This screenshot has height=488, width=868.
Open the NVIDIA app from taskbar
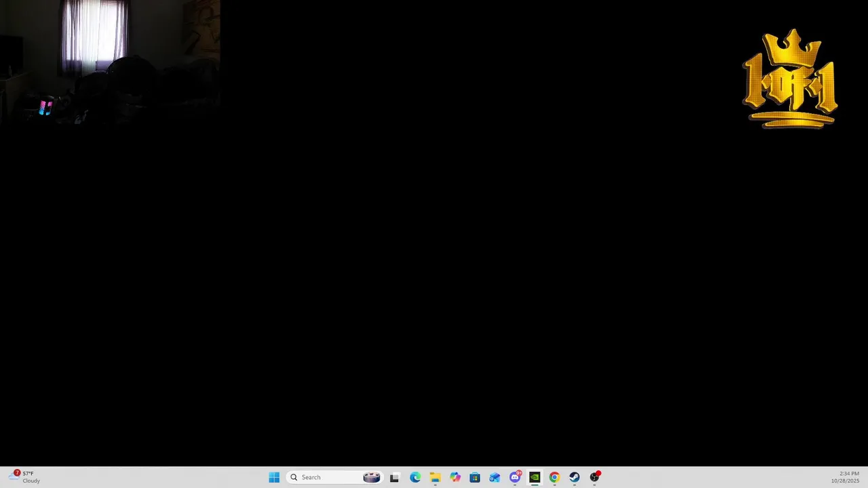coord(534,477)
